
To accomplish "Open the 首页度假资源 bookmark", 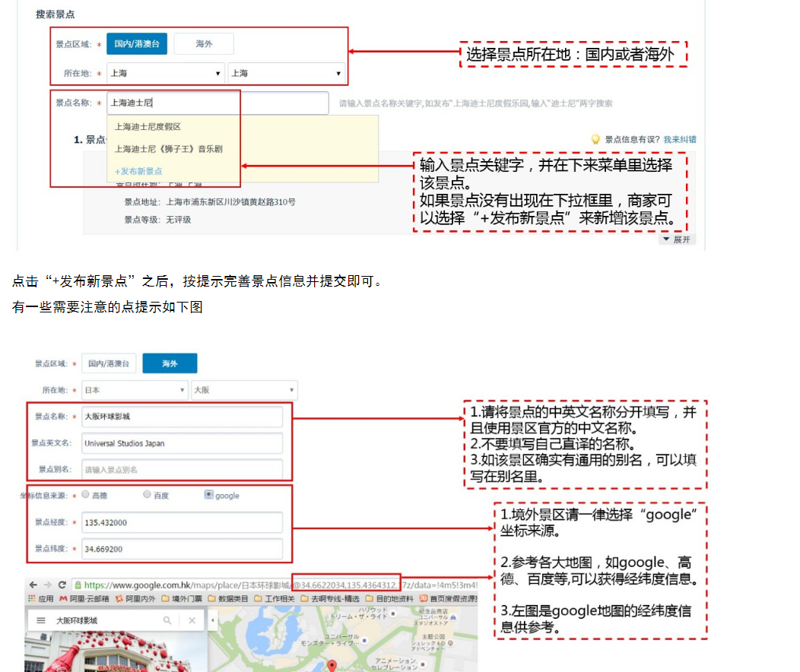I will coord(449,598).
